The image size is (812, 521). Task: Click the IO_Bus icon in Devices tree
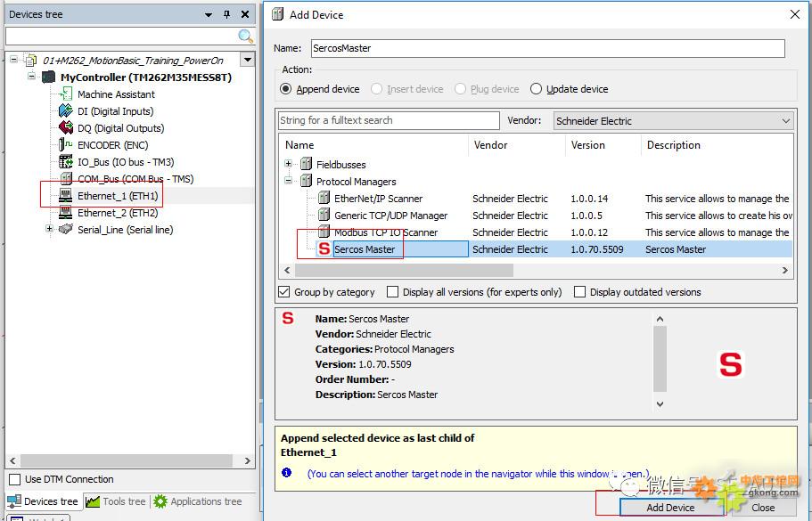(x=66, y=162)
